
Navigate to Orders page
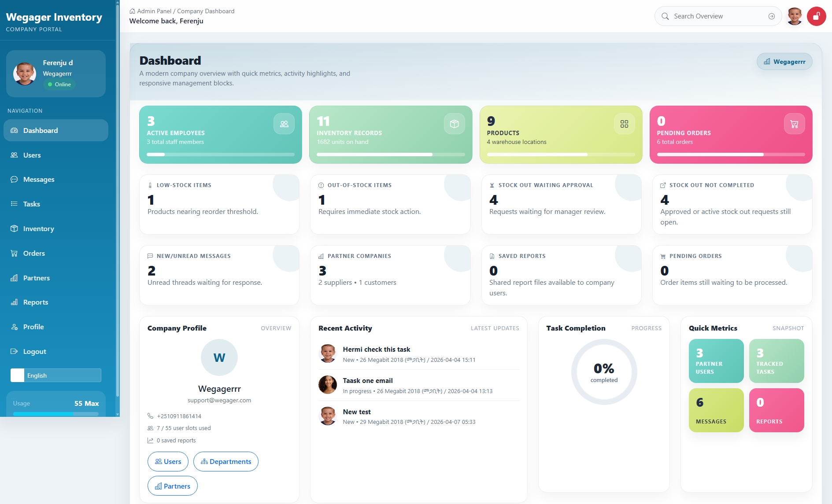(56, 253)
